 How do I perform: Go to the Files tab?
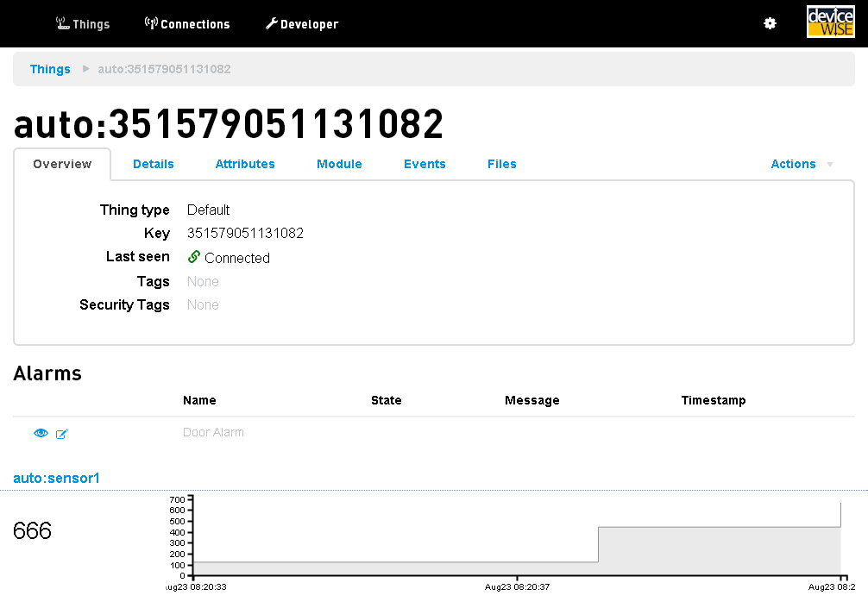tap(502, 164)
